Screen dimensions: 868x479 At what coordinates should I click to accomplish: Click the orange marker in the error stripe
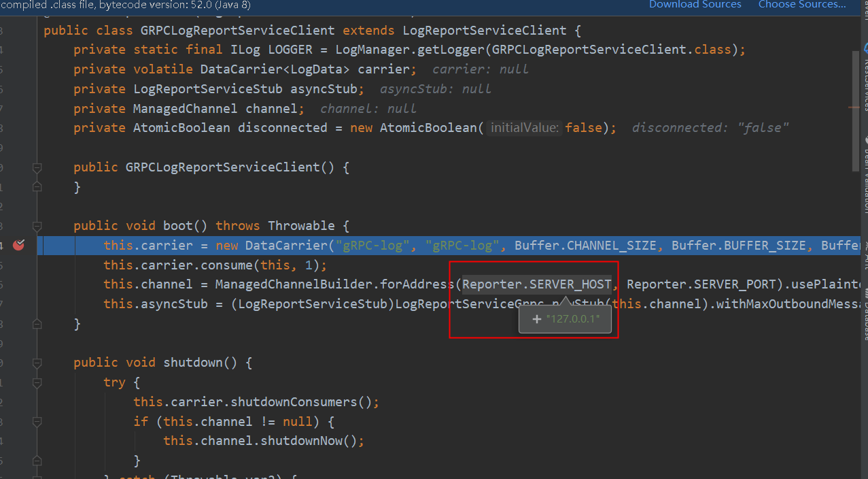point(855,107)
